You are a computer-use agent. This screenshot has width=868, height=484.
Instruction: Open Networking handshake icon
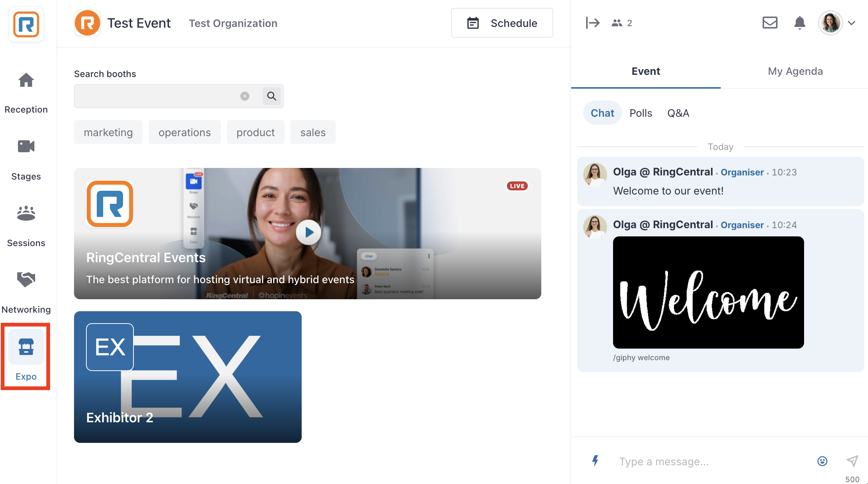[x=26, y=279]
